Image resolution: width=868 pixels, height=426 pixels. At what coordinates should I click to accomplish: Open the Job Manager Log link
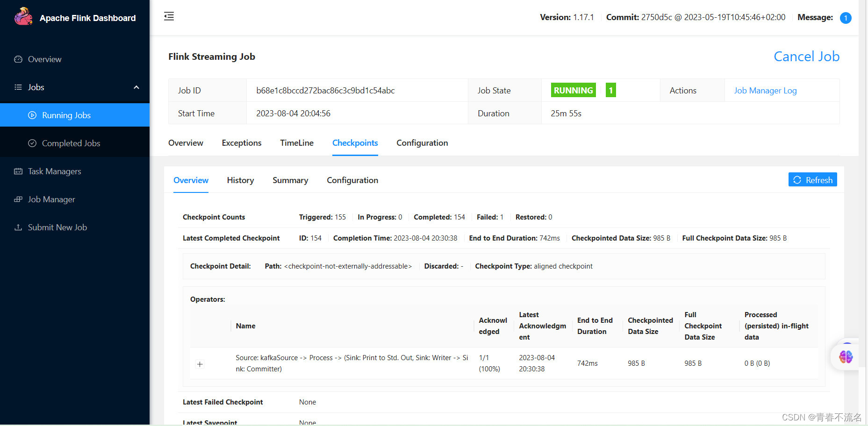coord(765,91)
